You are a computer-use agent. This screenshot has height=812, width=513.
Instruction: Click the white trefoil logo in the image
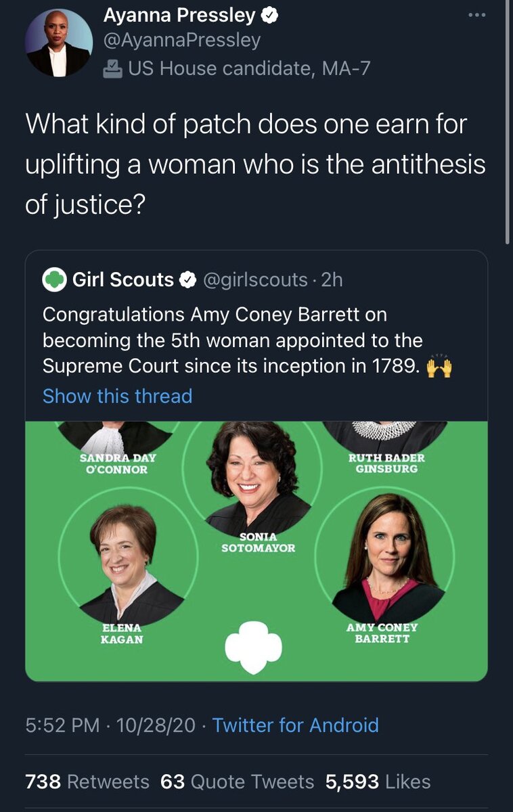(253, 646)
